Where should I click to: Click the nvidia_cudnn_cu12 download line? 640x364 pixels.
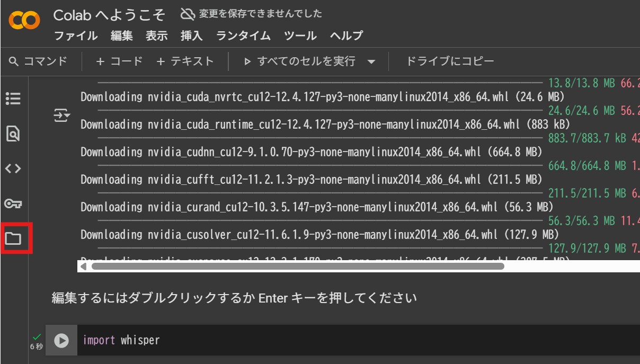312,152
